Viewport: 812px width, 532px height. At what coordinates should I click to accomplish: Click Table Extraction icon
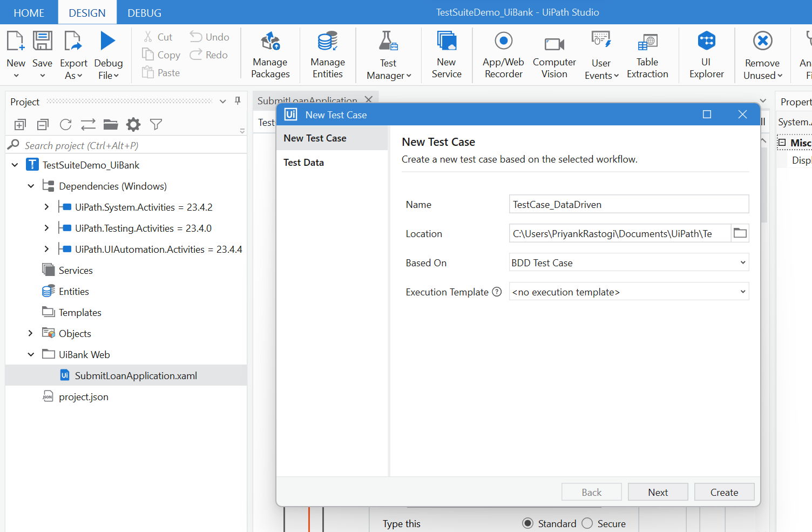647,42
